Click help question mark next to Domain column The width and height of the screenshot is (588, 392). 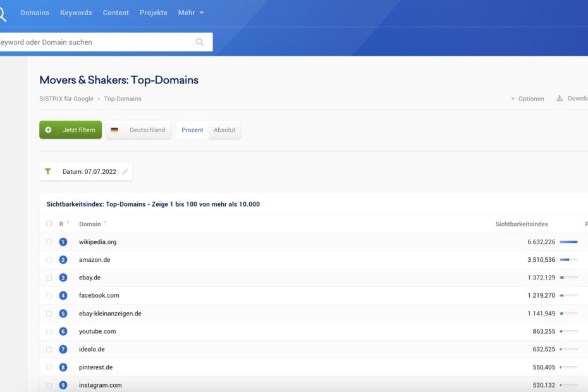pos(105,223)
